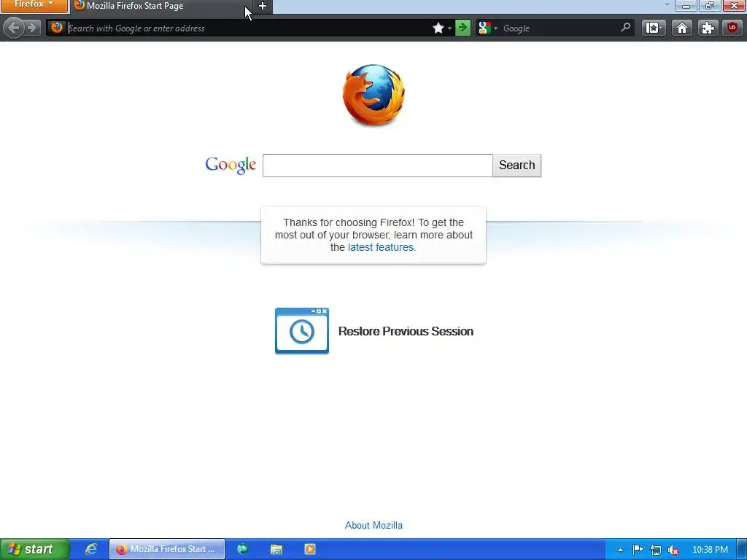
Task: Open the About Mozilla link
Action: click(373, 525)
